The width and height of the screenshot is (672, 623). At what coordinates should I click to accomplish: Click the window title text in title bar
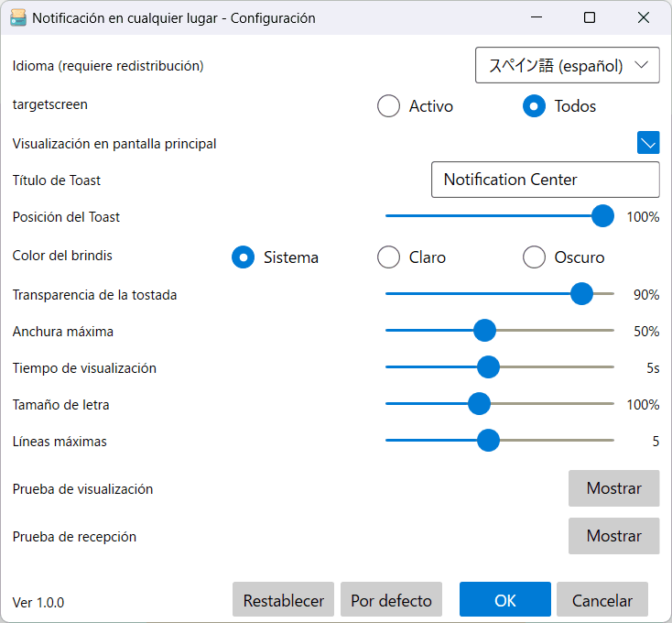174,18
